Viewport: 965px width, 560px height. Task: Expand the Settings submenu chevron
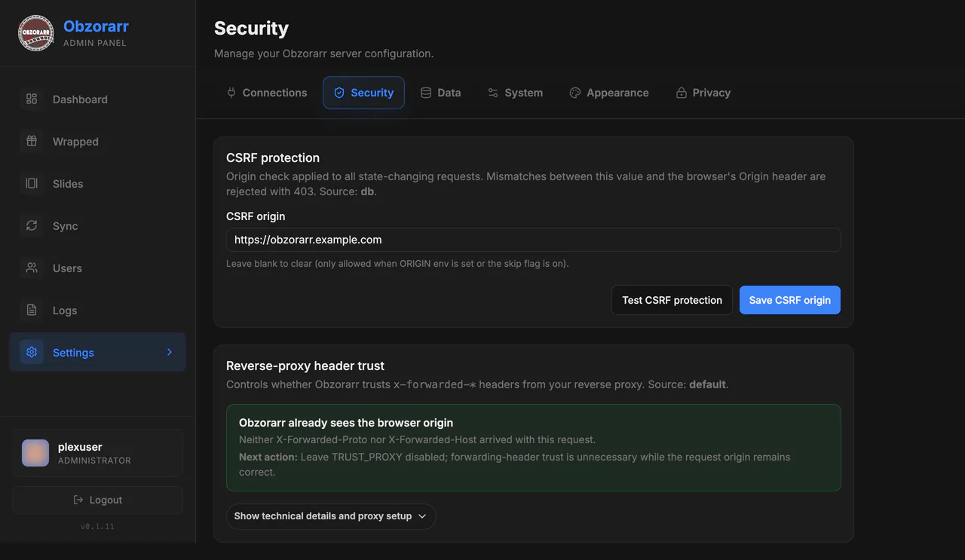(x=170, y=352)
